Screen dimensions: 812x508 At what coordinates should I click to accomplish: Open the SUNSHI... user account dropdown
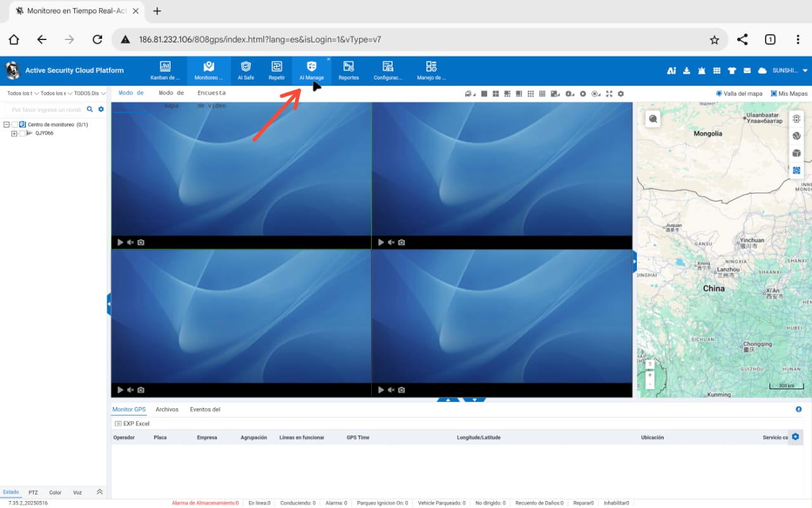coord(790,70)
